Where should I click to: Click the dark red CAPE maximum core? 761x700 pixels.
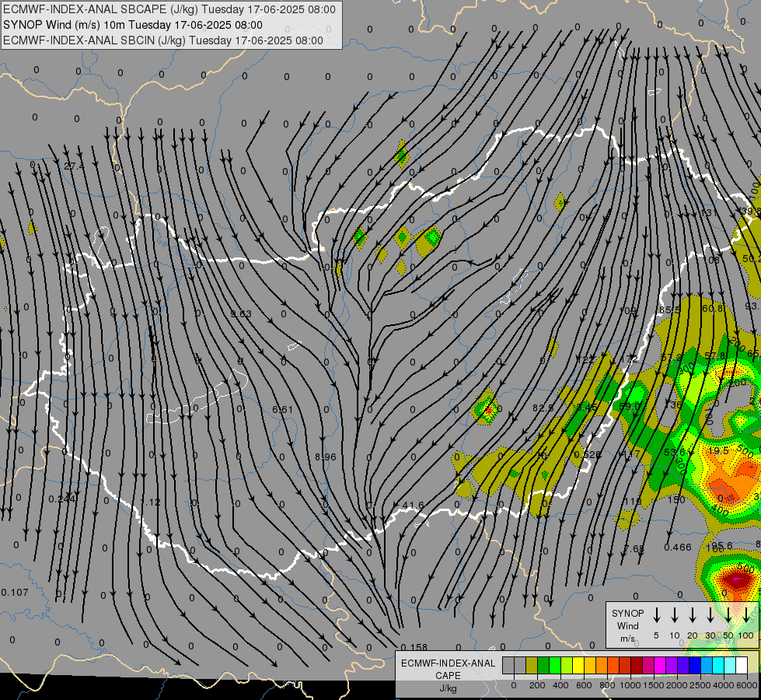(x=737, y=579)
